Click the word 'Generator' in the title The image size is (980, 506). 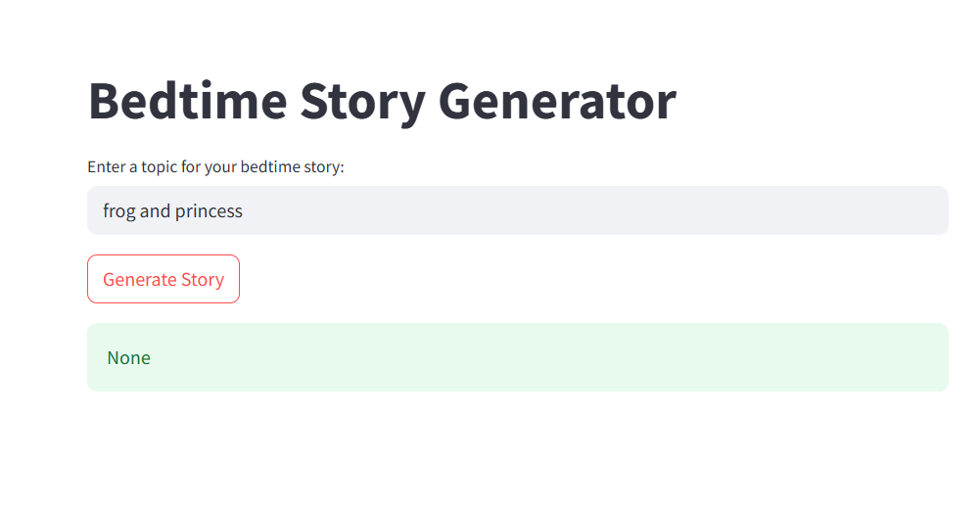[x=557, y=101]
